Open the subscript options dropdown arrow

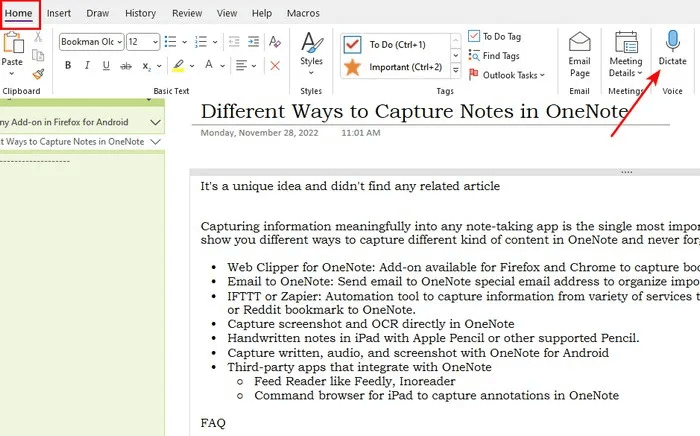(159, 66)
